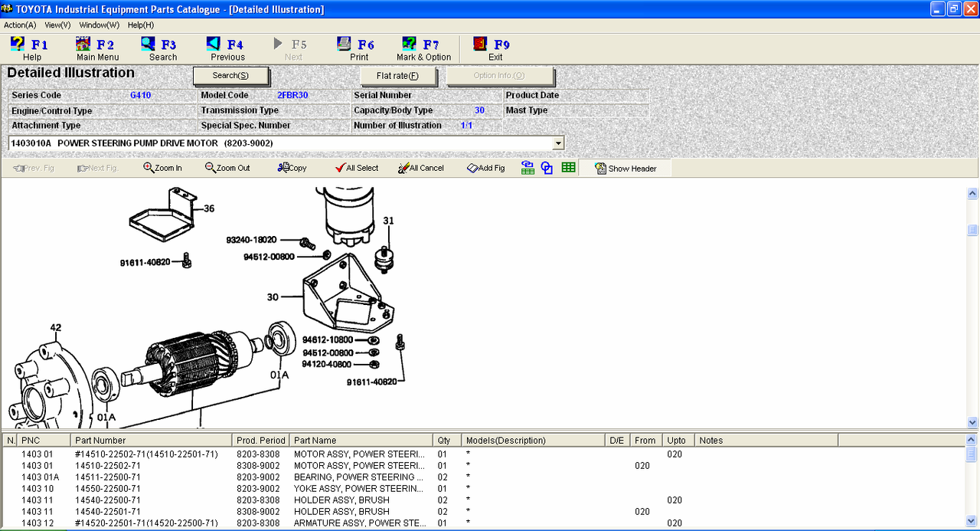Click part callout 30 bracket label
The width and height of the screenshot is (980, 531).
point(273,297)
